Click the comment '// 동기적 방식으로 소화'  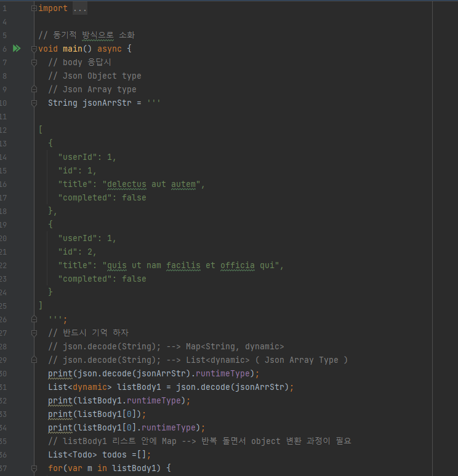[x=87, y=35]
